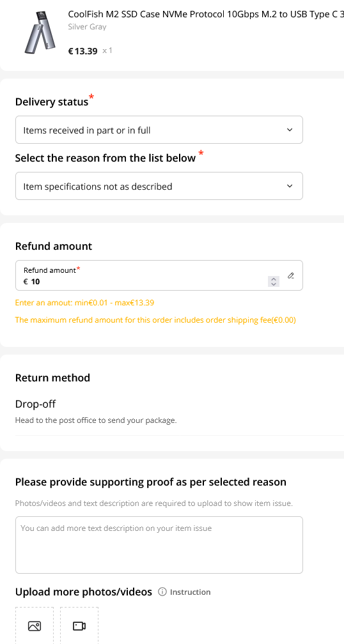Viewport: 344px width, 644px height.
Task: Click the 'Refund amount' section heading
Action: pos(54,246)
